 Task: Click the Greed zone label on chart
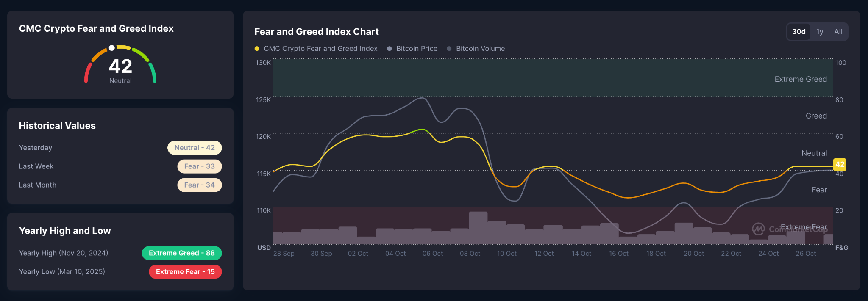click(x=816, y=116)
